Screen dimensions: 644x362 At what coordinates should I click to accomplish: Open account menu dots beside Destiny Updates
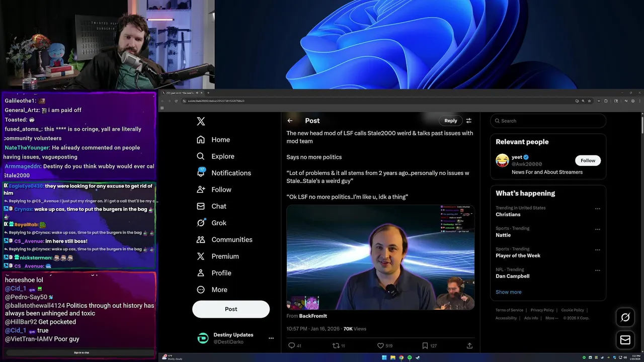pyautogui.click(x=271, y=338)
